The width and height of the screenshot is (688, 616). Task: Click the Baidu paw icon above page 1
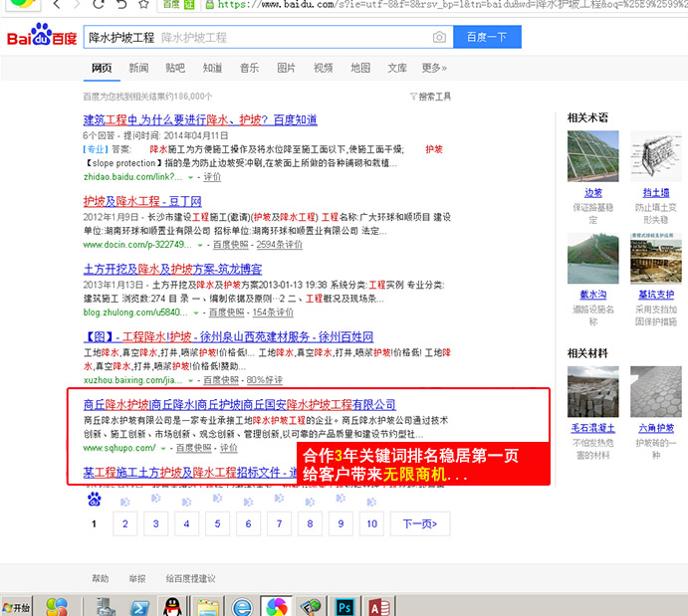click(x=95, y=499)
